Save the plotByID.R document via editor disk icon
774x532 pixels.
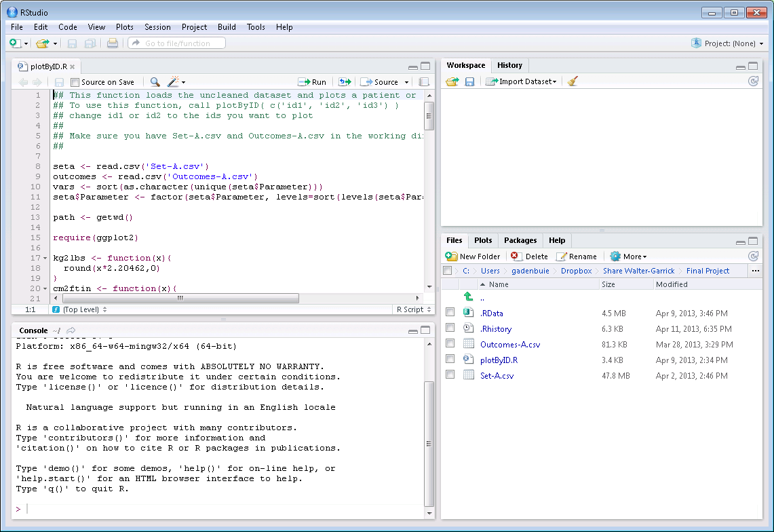click(x=59, y=82)
